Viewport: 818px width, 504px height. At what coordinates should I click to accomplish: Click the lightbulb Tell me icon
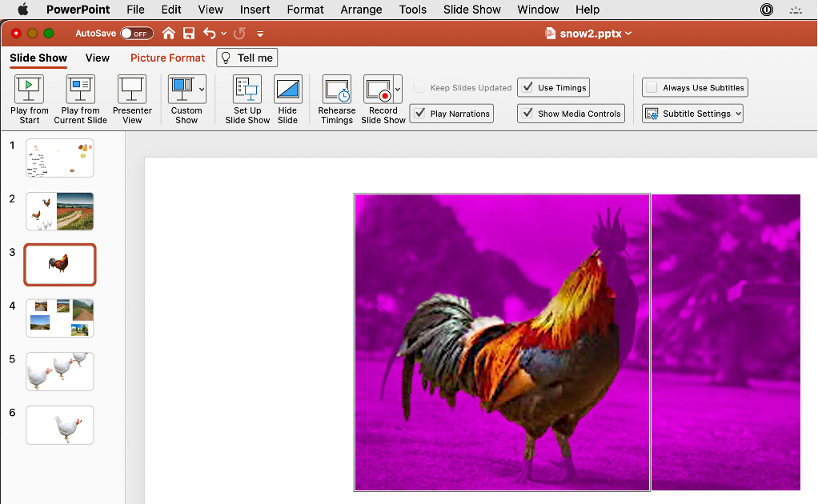[226, 58]
